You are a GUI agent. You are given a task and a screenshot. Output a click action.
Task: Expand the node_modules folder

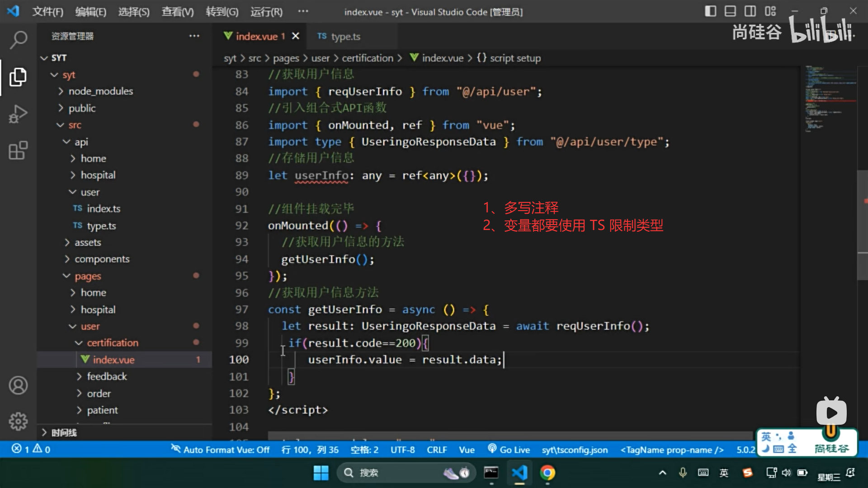click(x=100, y=91)
